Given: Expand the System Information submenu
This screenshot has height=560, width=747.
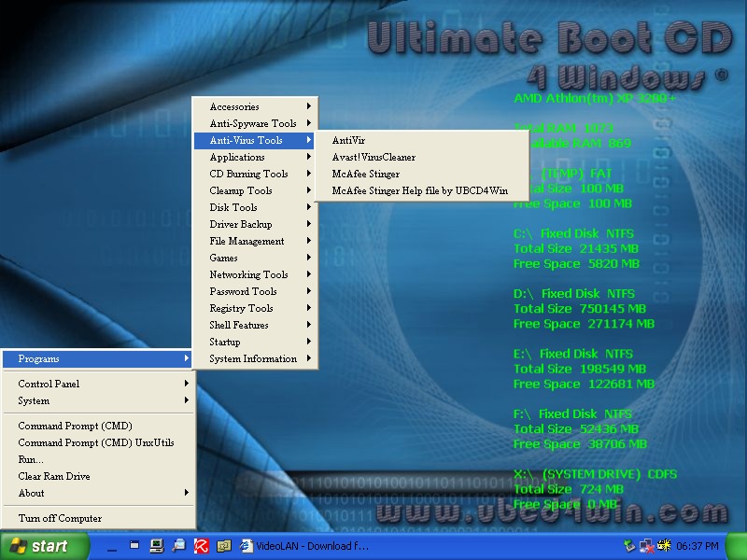Looking at the screenshot, I should tap(254, 358).
